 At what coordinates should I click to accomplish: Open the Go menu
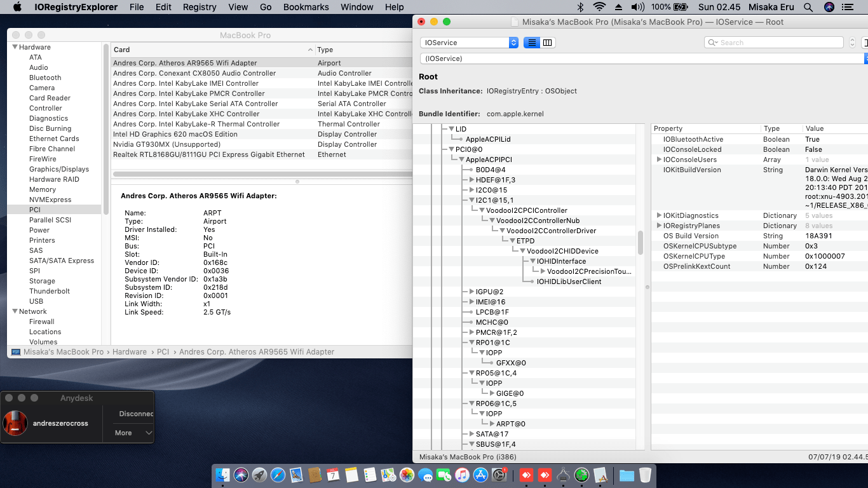pyautogui.click(x=266, y=7)
